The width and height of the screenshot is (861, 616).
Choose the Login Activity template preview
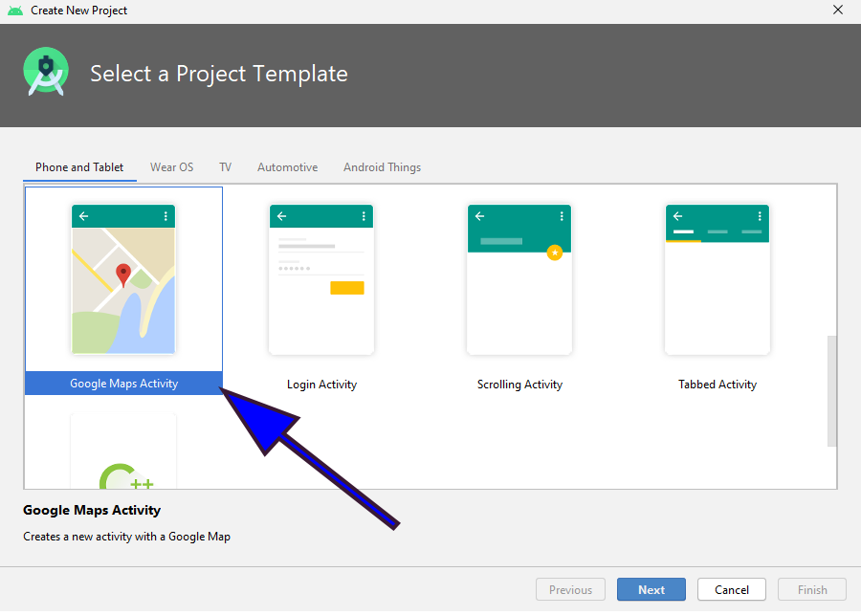tap(321, 279)
